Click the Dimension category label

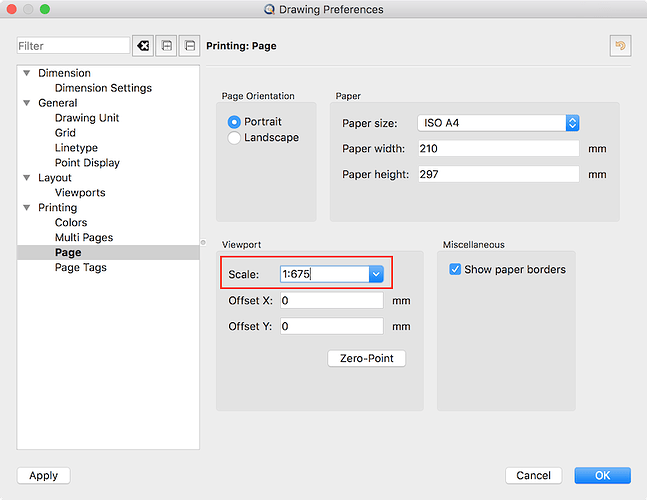pyautogui.click(x=64, y=73)
